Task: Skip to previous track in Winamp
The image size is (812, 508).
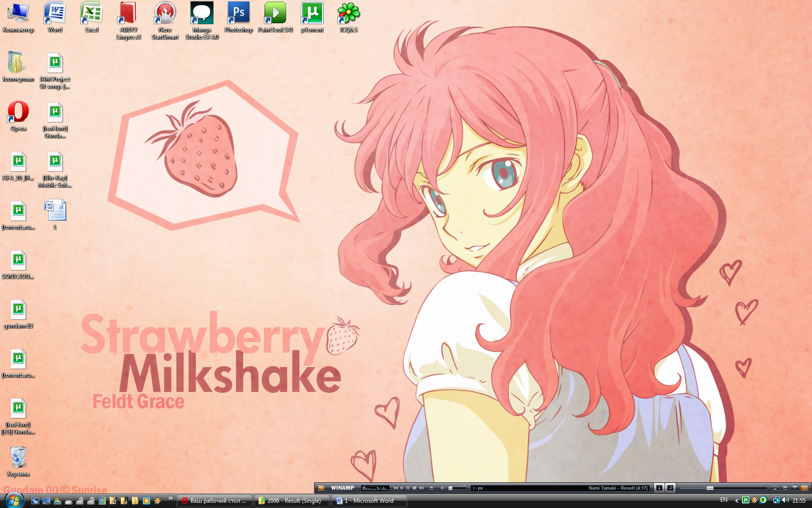Action: click(396, 488)
